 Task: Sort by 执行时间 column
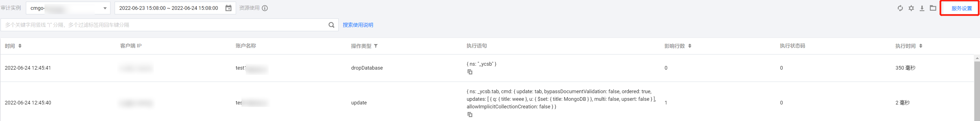coord(921,46)
